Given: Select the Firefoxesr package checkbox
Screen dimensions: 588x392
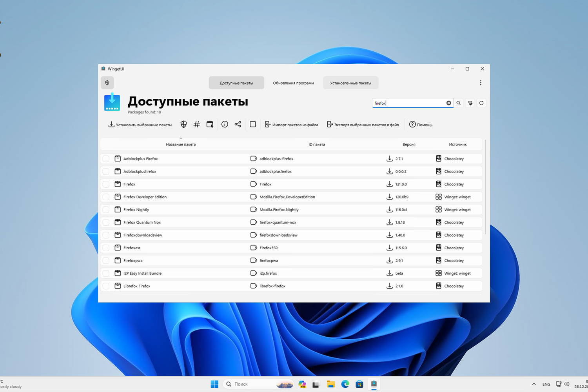Looking at the screenshot, I should (x=106, y=248).
